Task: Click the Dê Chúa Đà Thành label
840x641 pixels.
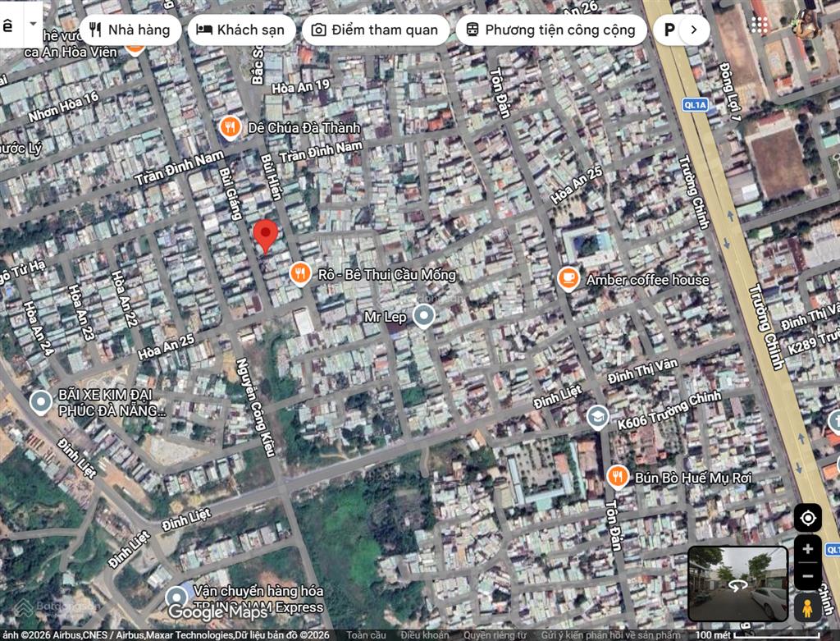Action: tap(304, 128)
